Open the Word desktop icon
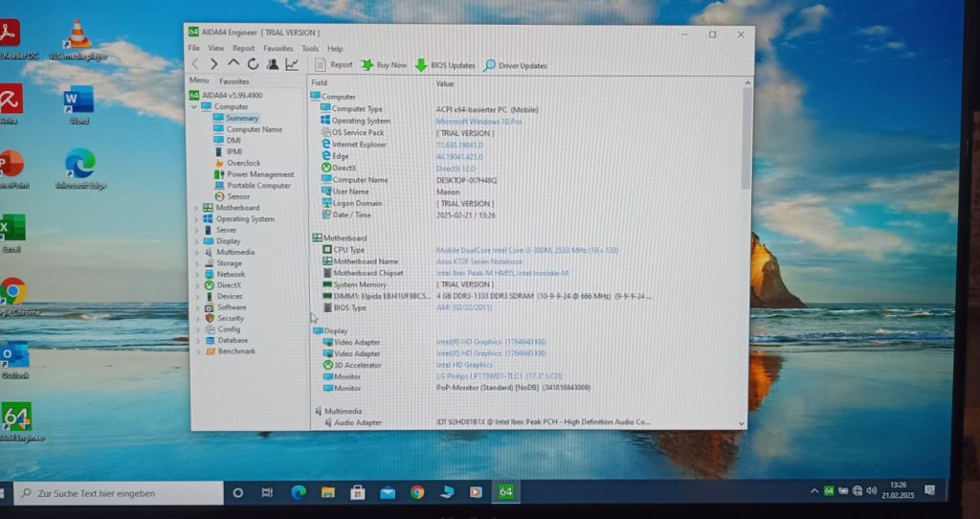Image resolution: width=980 pixels, height=519 pixels. [x=78, y=105]
